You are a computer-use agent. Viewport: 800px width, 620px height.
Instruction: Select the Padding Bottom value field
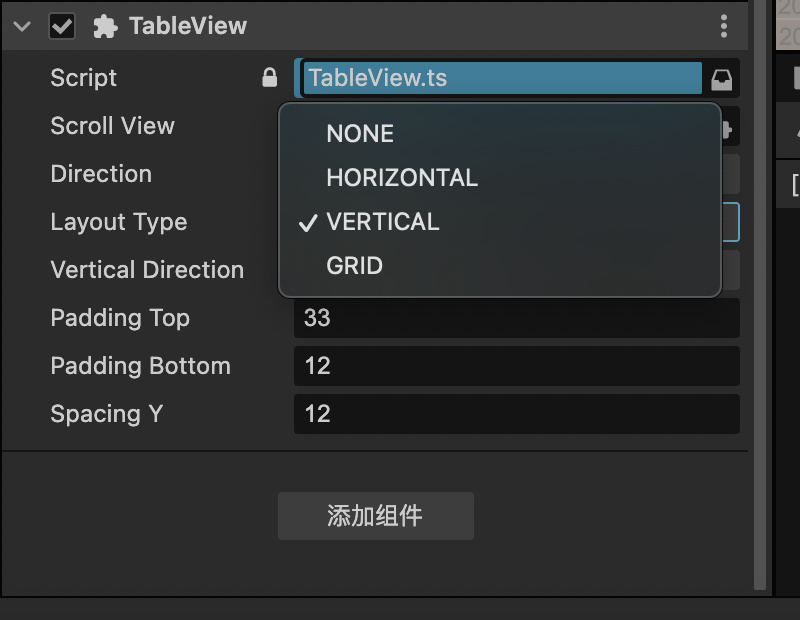click(x=516, y=365)
